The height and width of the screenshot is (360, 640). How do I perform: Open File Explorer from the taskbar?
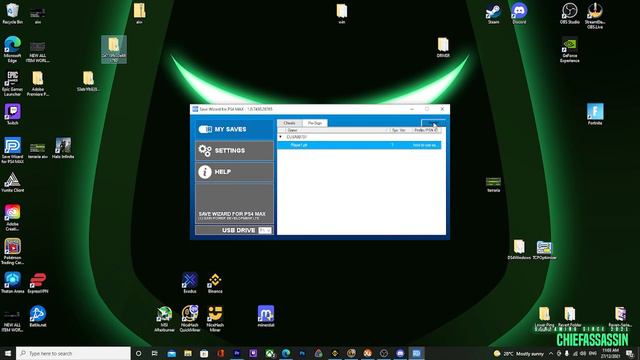[188, 353]
